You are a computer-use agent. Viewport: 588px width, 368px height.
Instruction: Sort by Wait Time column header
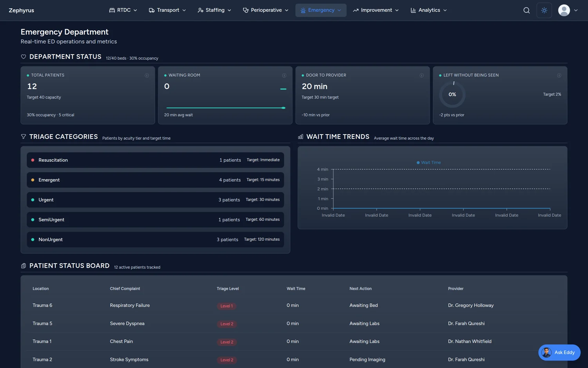tap(296, 289)
